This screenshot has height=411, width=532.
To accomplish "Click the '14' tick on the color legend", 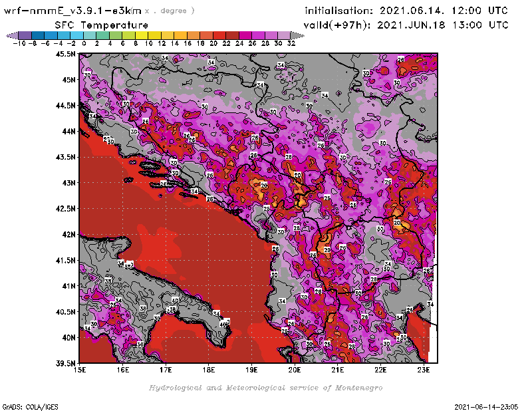I will (x=174, y=43).
